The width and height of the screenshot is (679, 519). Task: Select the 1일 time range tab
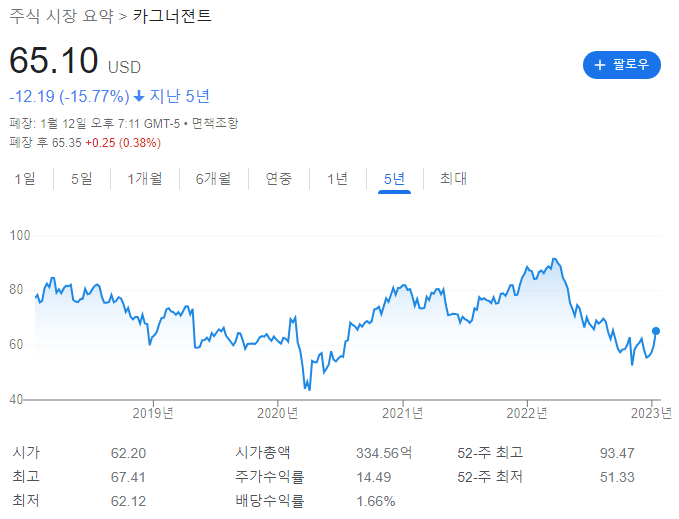[x=25, y=178]
